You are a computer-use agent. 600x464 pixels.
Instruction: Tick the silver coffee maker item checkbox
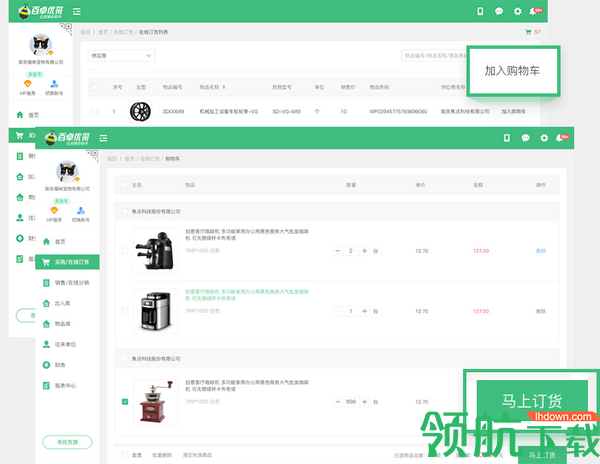click(x=125, y=311)
